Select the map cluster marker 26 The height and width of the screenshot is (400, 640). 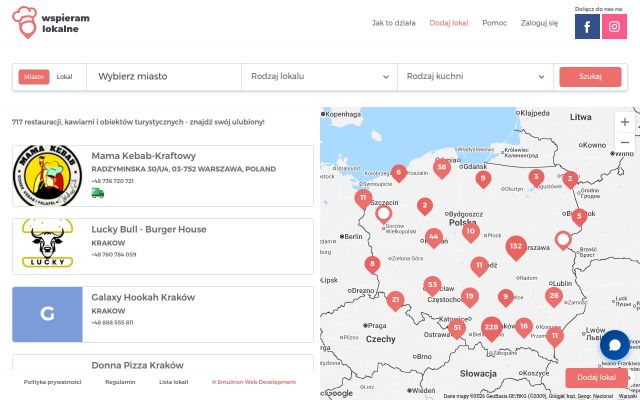pos(554,297)
